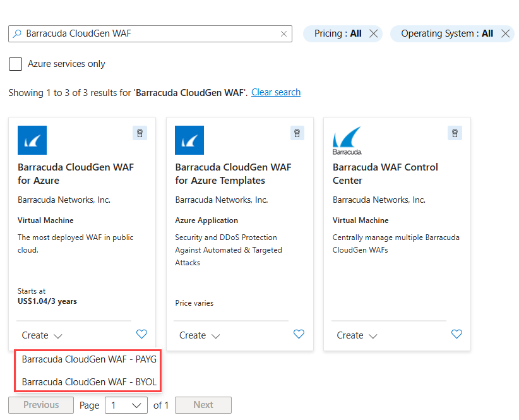
Task: Open the Page number dropdown
Action: coord(126,405)
